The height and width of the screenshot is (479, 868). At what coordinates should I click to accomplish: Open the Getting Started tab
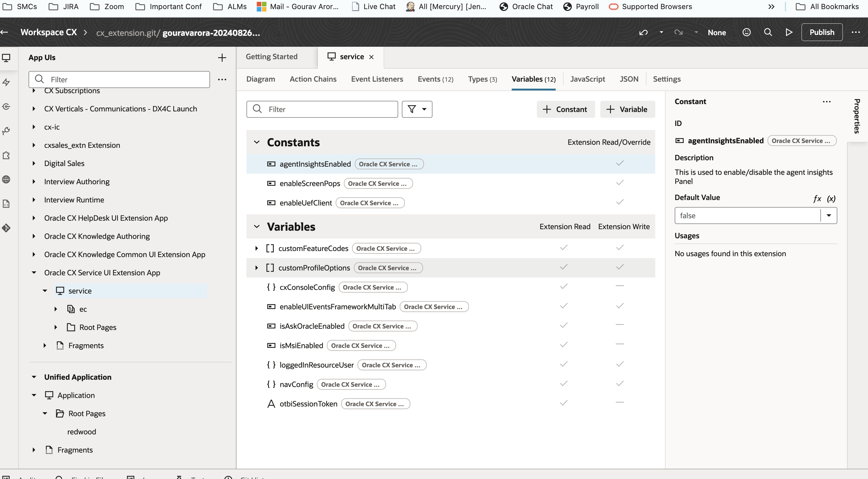[272, 57]
